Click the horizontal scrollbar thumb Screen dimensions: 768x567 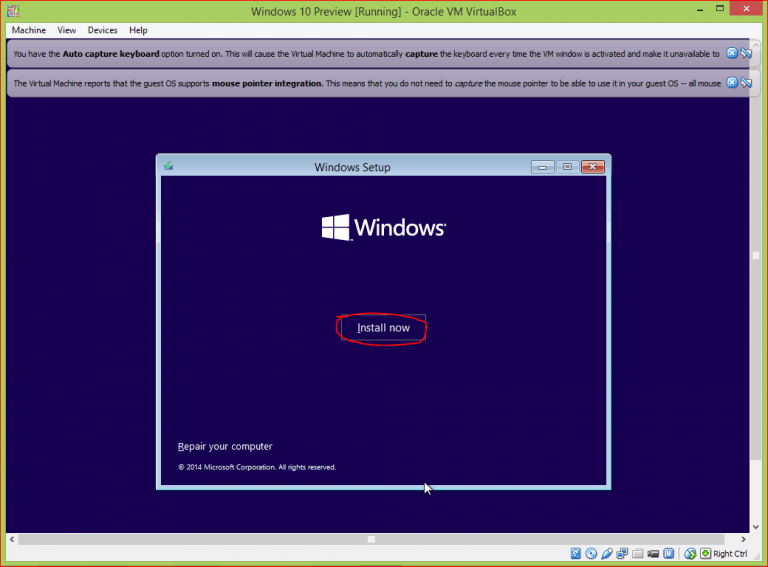(x=371, y=539)
